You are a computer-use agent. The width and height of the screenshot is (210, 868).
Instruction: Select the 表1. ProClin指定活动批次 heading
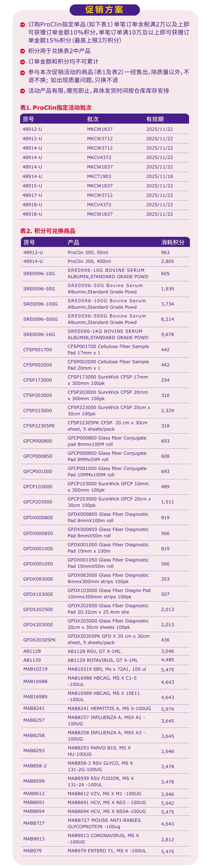pos(56,108)
